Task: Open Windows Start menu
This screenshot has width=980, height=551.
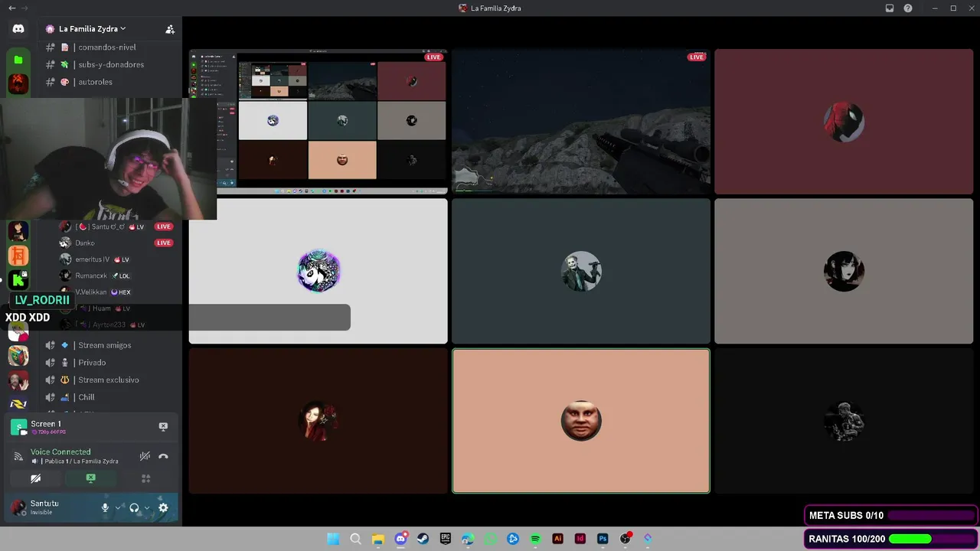Action: pos(333,539)
